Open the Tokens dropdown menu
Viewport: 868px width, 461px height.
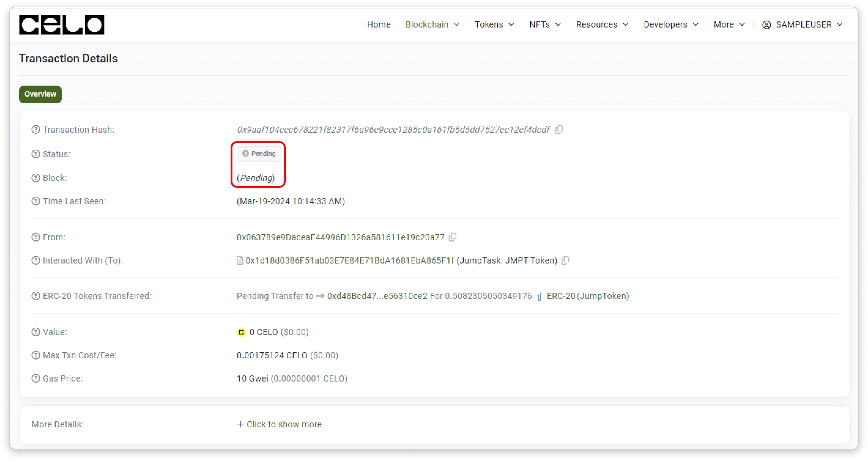[495, 24]
